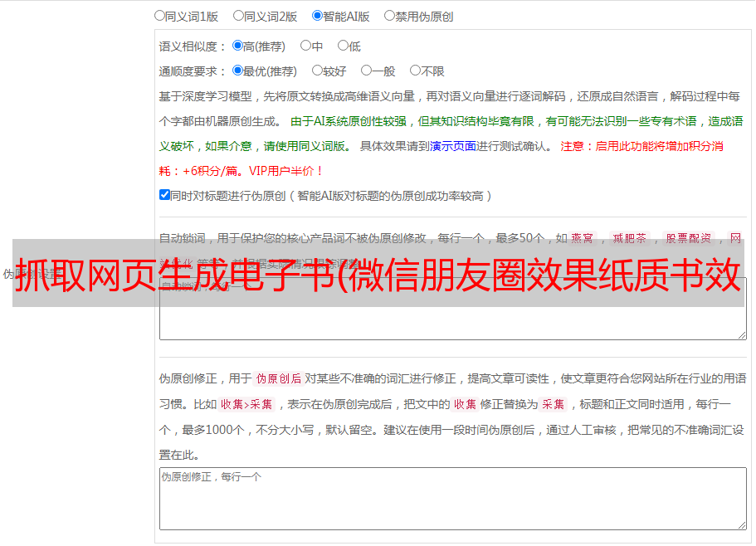Viewport: 756px width, 546px height.
Task: Click the 燕窝 example keyword tag
Action: pos(582,238)
